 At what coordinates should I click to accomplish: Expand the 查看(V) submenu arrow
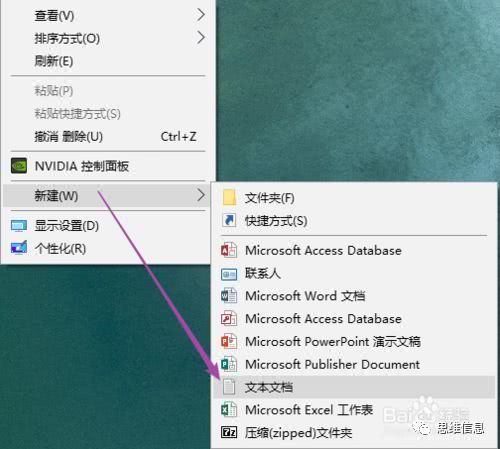coord(201,15)
